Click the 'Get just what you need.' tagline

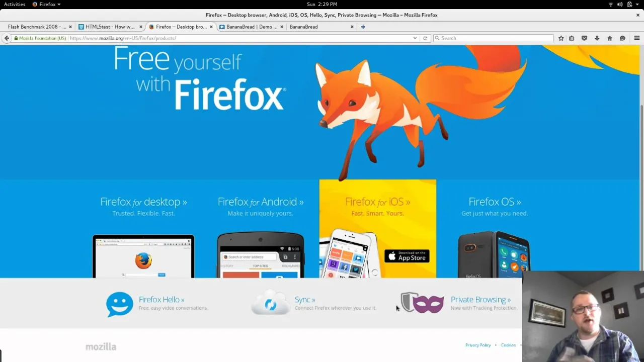coord(495,214)
